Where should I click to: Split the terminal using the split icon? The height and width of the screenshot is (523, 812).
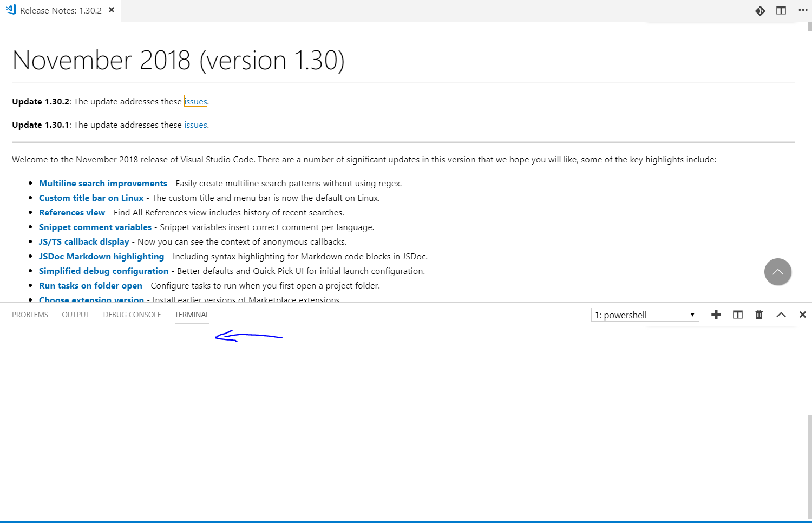pos(737,314)
